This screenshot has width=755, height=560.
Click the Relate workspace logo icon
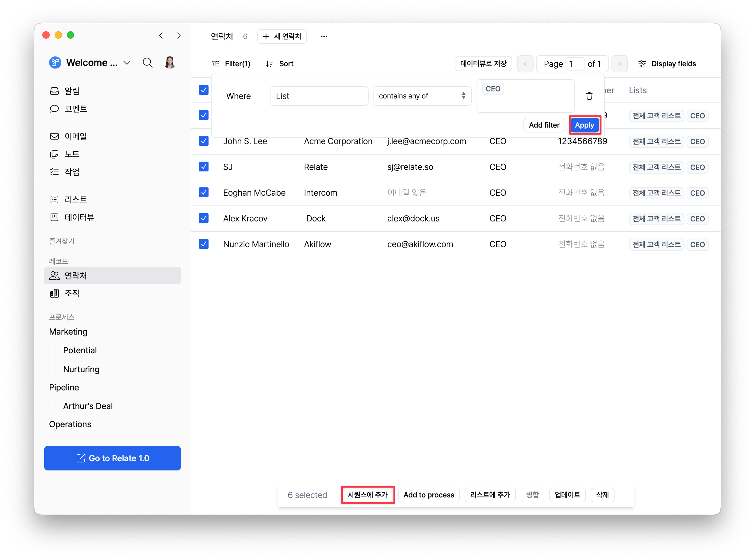tap(55, 63)
